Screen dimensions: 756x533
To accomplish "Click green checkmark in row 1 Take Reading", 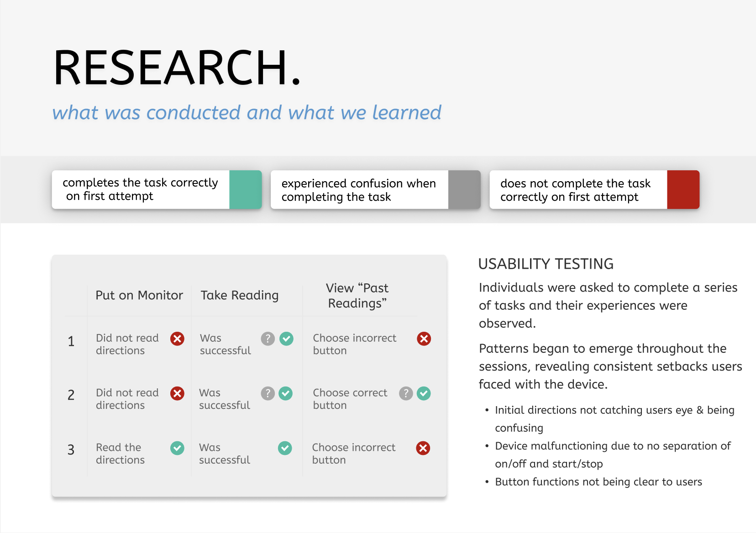I will pyautogui.click(x=286, y=339).
